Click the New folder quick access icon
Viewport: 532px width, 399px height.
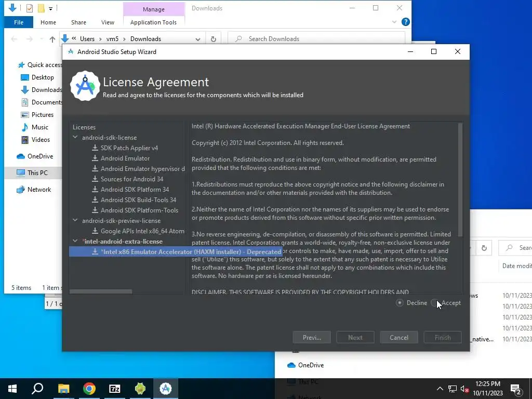click(41, 8)
